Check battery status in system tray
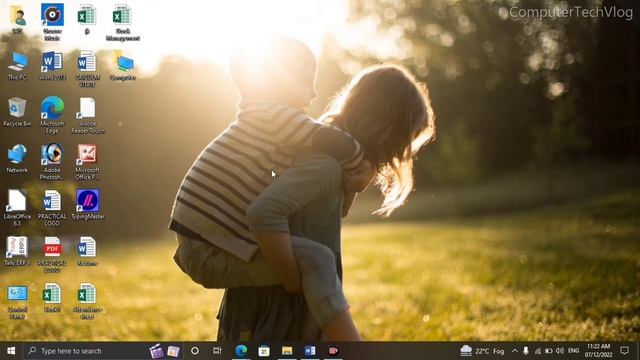 [x=549, y=351]
